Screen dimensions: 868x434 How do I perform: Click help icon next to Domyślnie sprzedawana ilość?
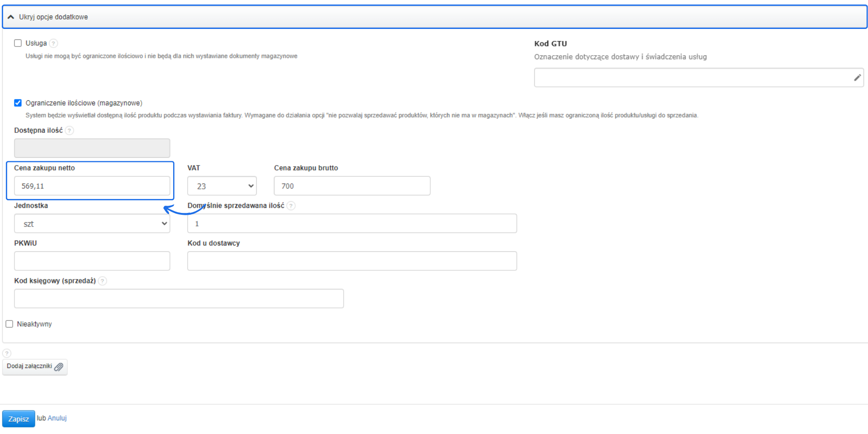[x=291, y=206]
